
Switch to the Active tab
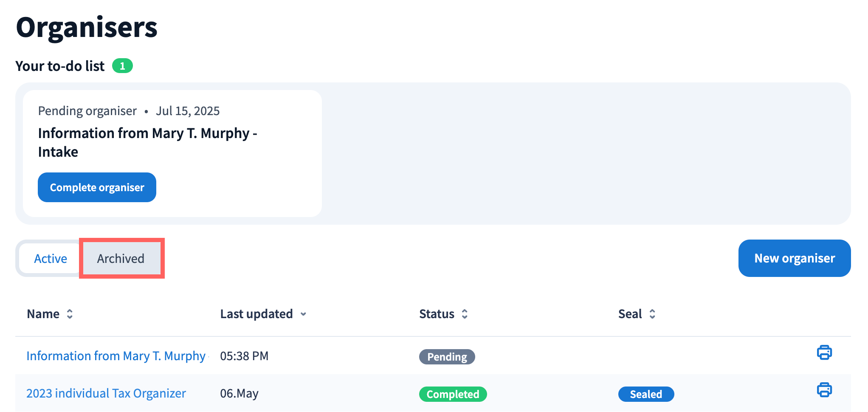click(x=51, y=259)
